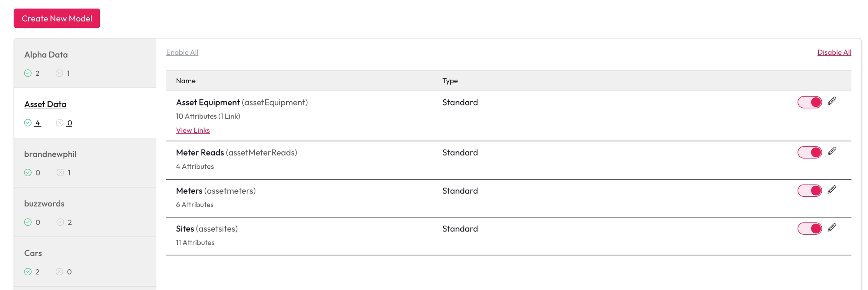Edit the Asset Equipment model pencil icon
868x290 pixels.
pyautogui.click(x=832, y=101)
